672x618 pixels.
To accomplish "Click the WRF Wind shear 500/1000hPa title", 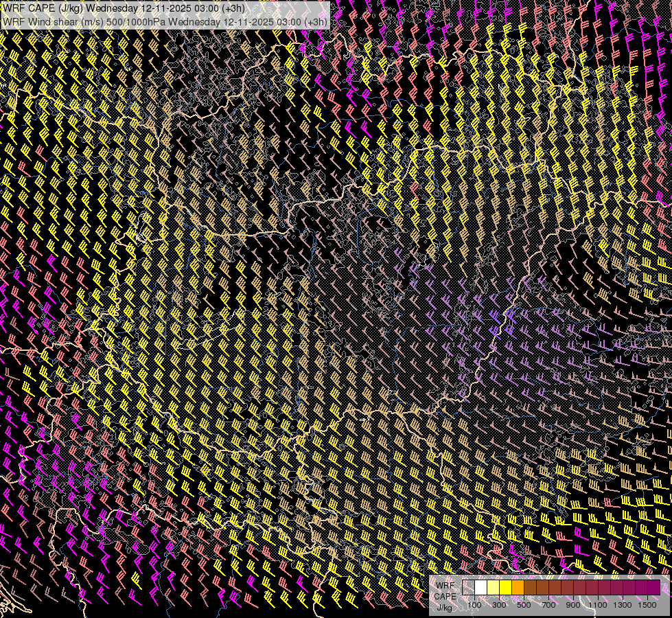I will point(165,21).
